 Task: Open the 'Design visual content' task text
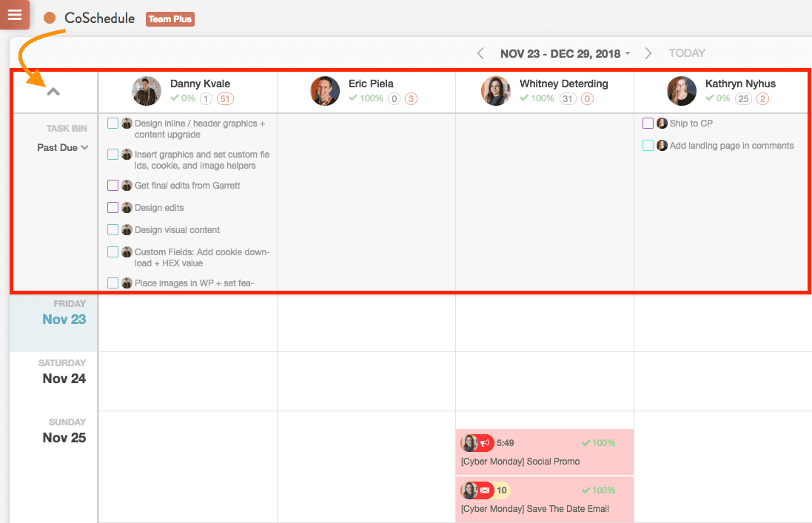tap(177, 229)
